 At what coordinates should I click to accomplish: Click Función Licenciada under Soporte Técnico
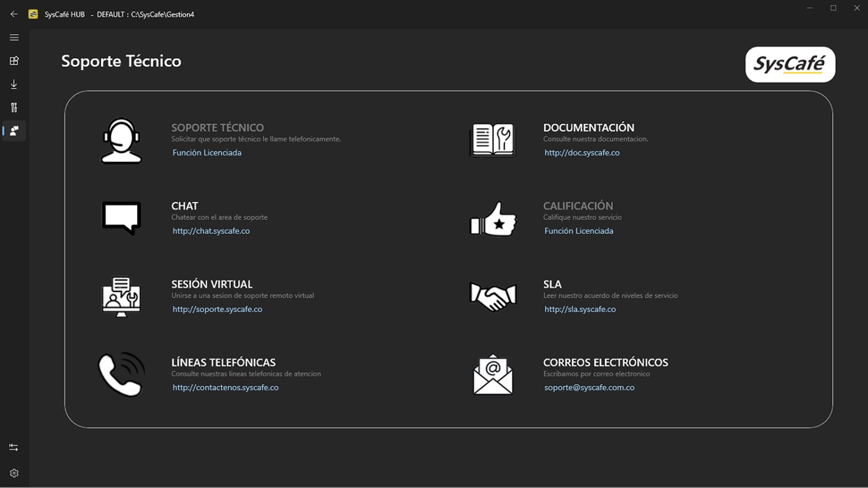pos(207,153)
